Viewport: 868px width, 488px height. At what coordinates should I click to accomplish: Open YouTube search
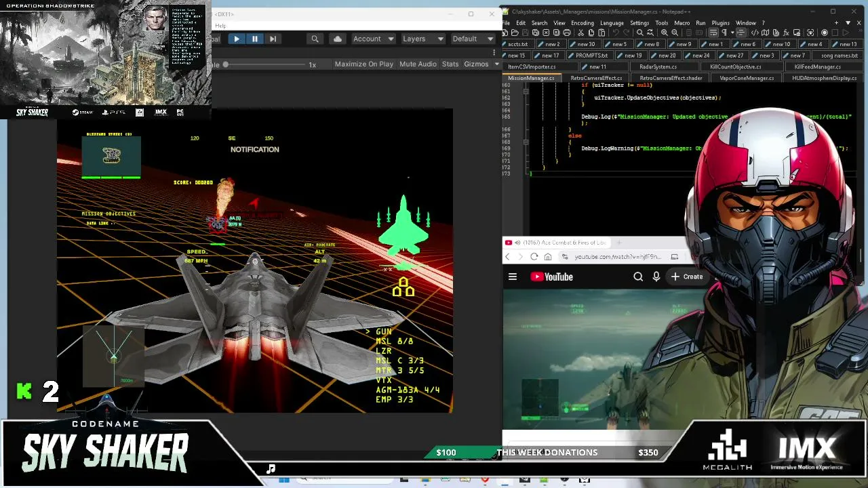638,277
